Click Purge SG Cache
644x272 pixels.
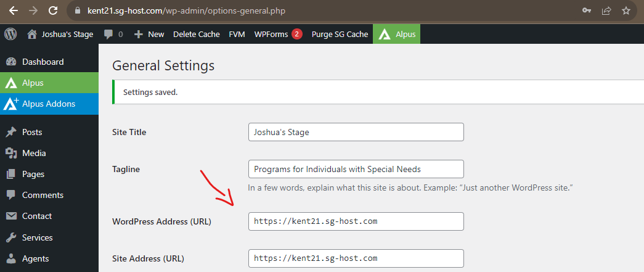340,35
